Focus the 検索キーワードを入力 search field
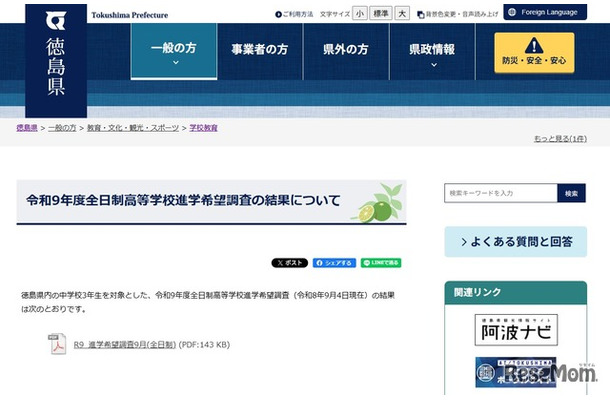Screen dimensions: 610x400 (501, 193)
